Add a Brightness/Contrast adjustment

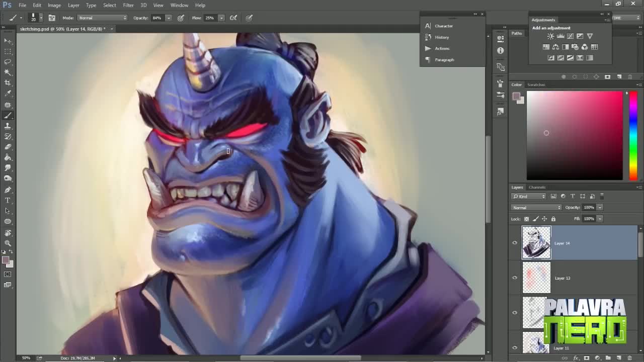[550, 36]
